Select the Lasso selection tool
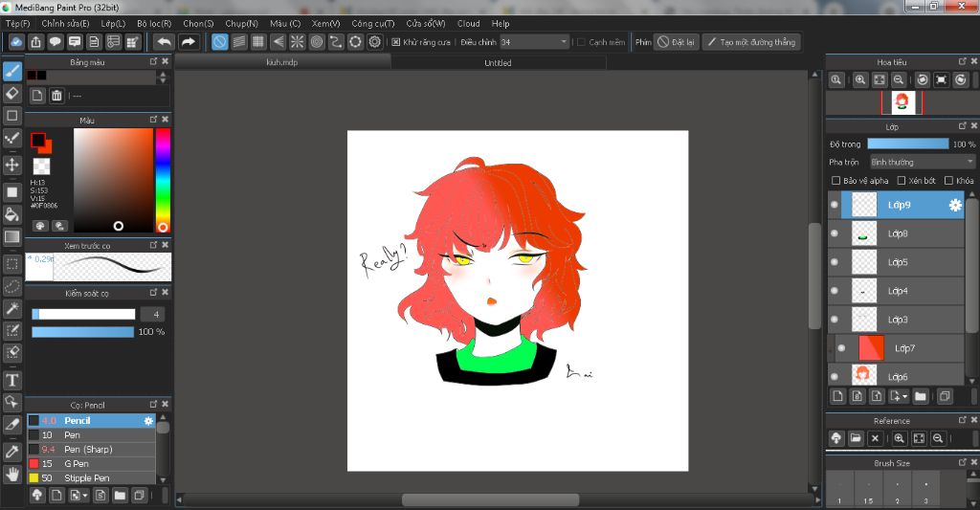Image resolution: width=980 pixels, height=510 pixels. tap(11, 286)
